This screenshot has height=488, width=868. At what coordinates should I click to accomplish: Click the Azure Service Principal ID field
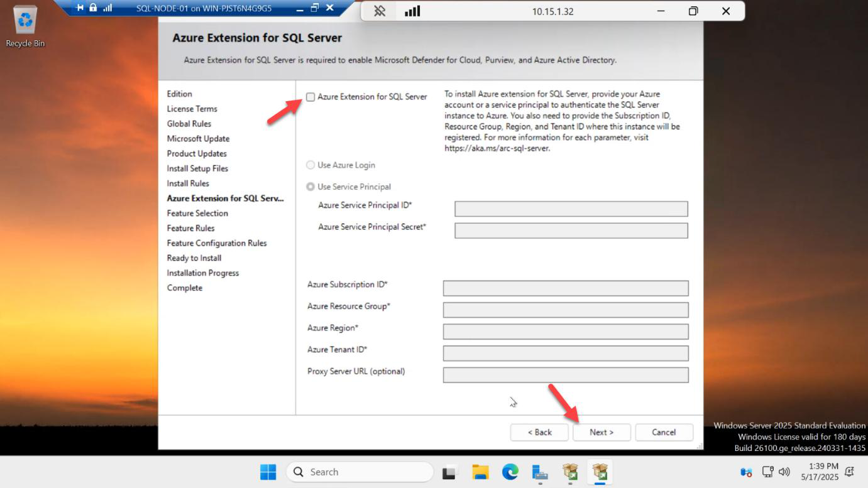[x=571, y=209]
